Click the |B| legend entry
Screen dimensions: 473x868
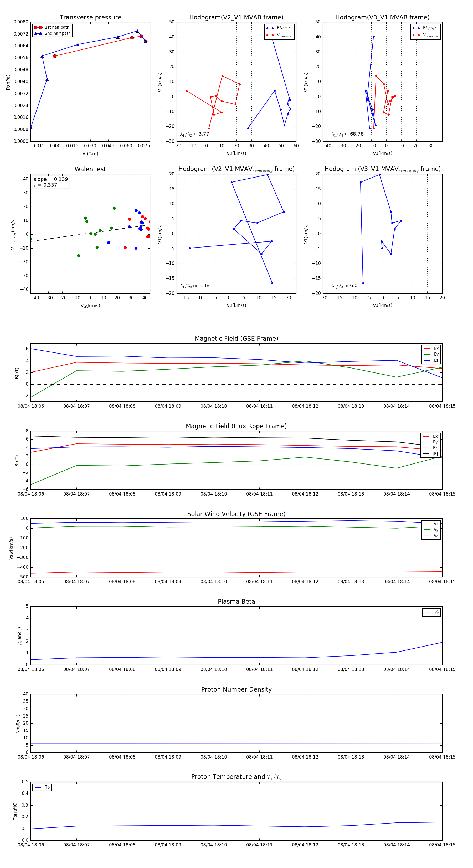point(431,454)
